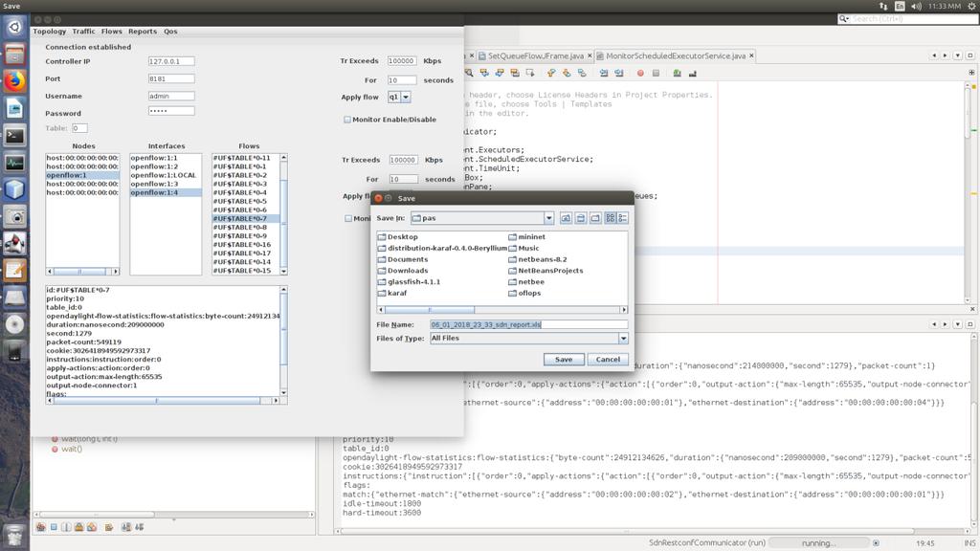980x551 pixels.
Task: Click the Username field showing admin
Action: coord(171,97)
